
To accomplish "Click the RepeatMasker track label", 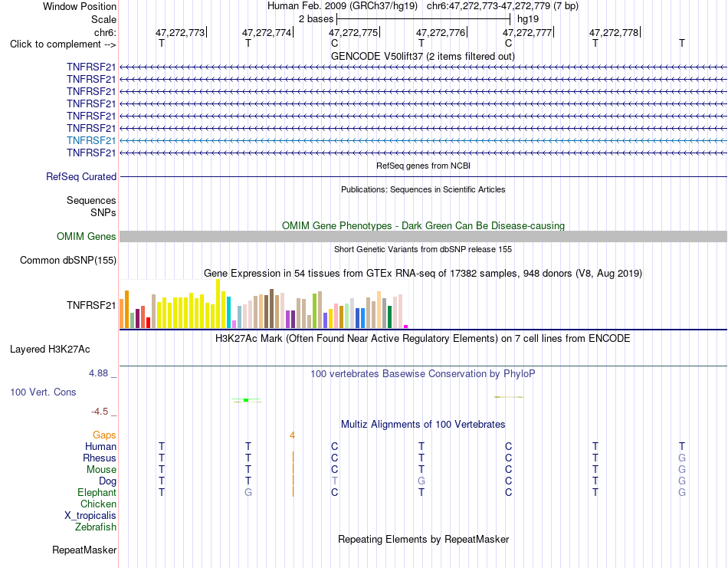I will click(84, 550).
